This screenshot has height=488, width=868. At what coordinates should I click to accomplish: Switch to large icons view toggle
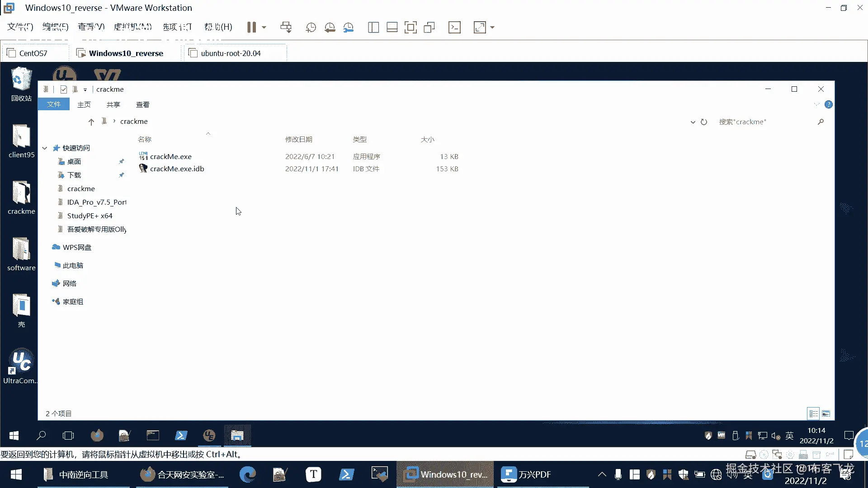[x=826, y=413]
